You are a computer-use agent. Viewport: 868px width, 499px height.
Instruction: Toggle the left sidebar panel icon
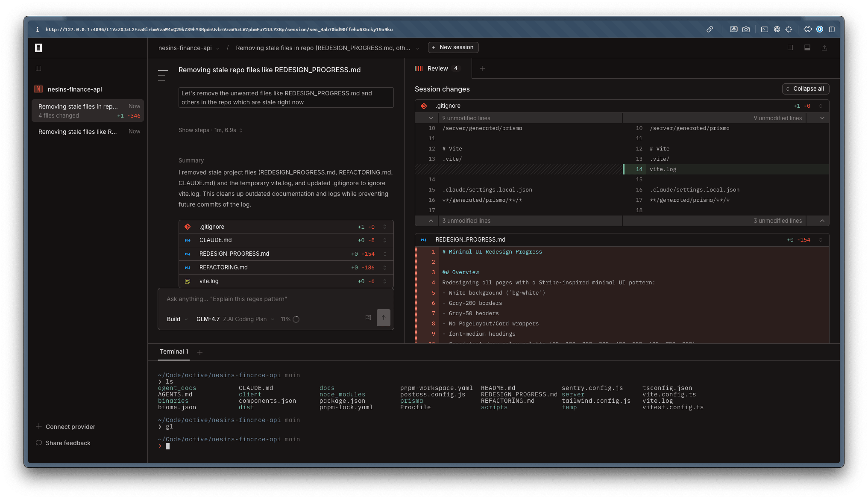(x=38, y=68)
